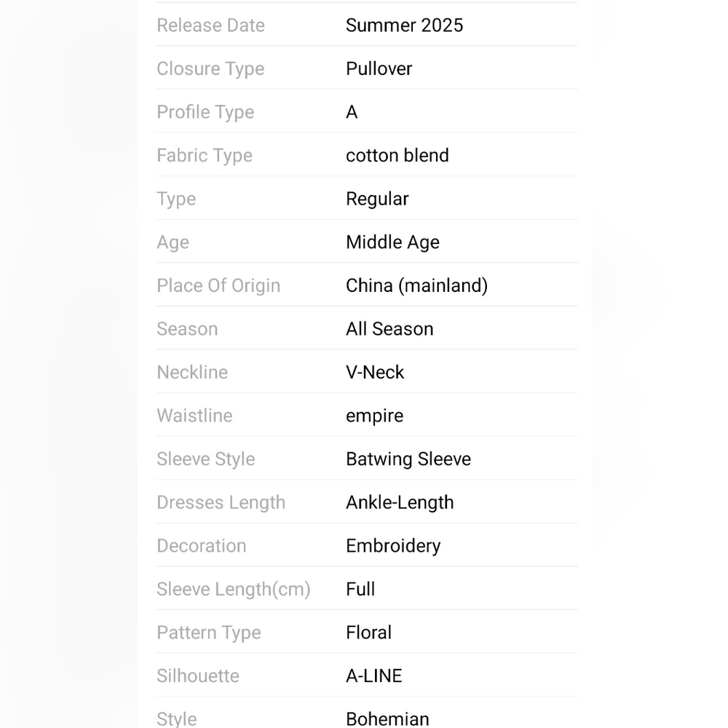Select the Release Date label

[x=211, y=25]
